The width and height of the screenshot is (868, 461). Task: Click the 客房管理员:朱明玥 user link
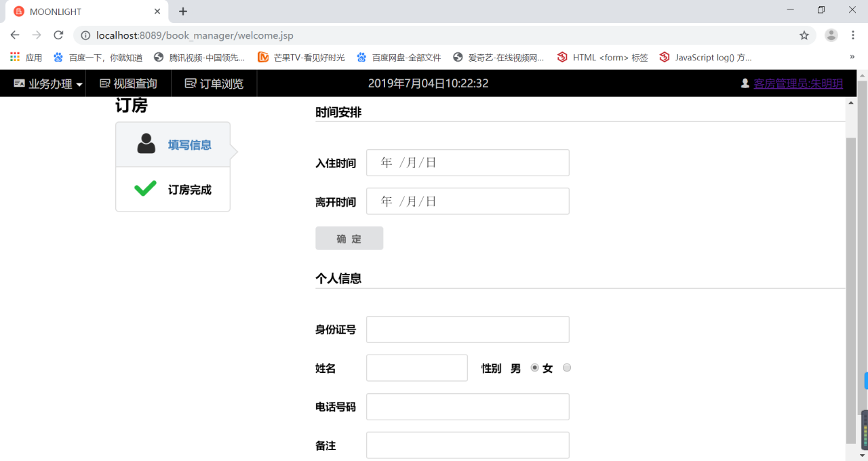point(798,83)
